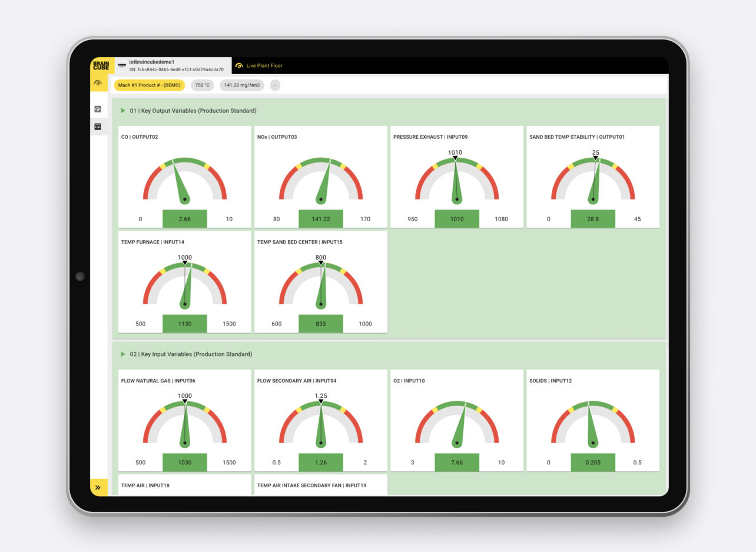Expand sidebar with double chevron button
This screenshot has width=756, height=552.
tap(98, 487)
